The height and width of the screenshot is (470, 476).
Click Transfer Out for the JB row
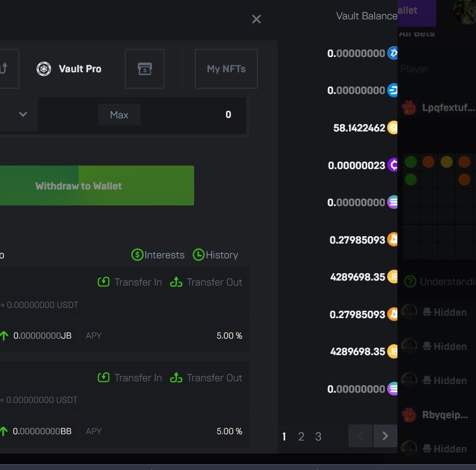[206, 282]
